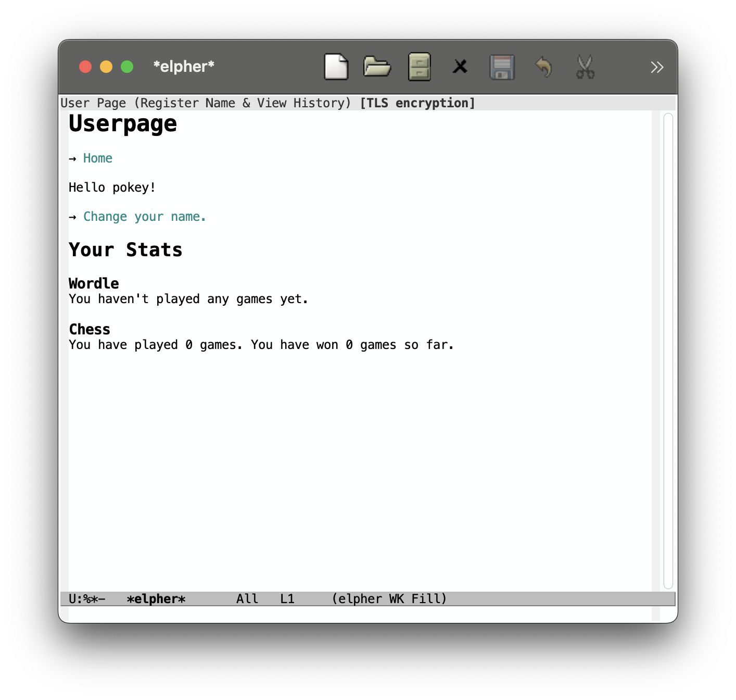The width and height of the screenshot is (736, 700).
Task: Click the green zoom window button
Action: click(127, 67)
